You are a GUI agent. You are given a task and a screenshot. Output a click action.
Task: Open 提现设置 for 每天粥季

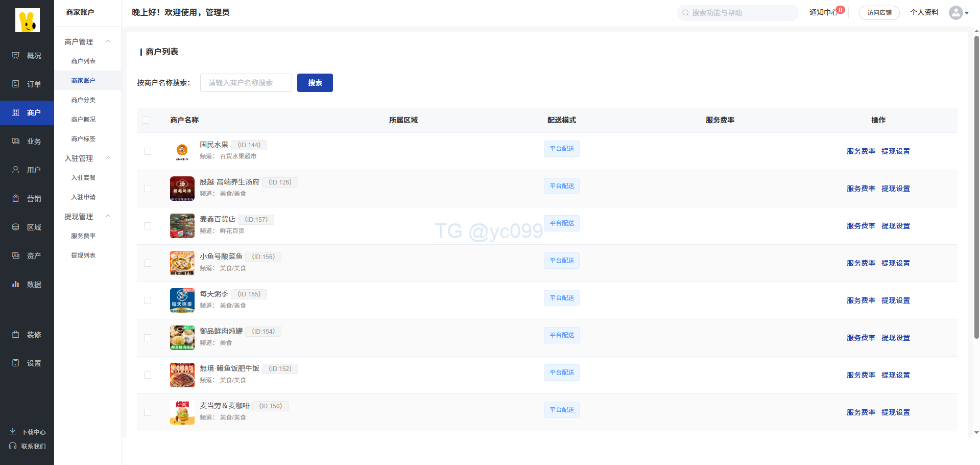pyautogui.click(x=895, y=300)
